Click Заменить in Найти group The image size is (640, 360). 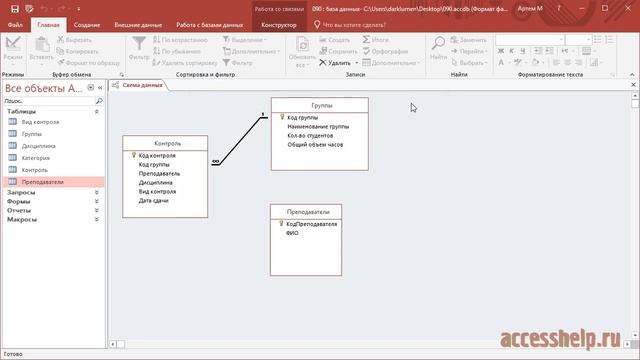point(469,40)
